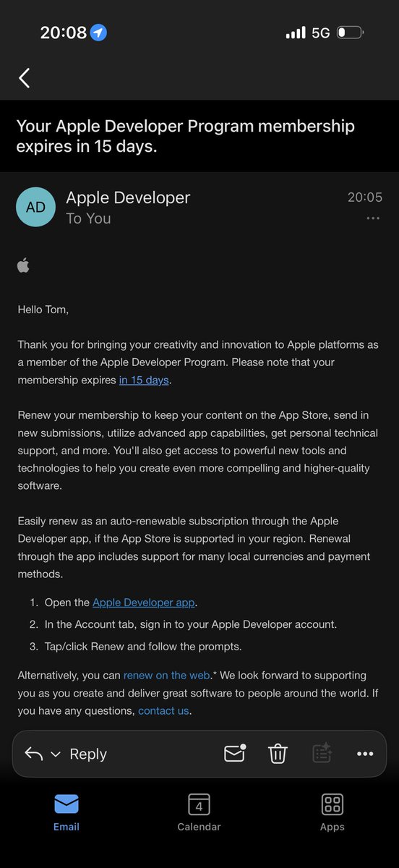This screenshot has width=399, height=868.
Task: Tap the 5G network indicator
Action: click(320, 33)
